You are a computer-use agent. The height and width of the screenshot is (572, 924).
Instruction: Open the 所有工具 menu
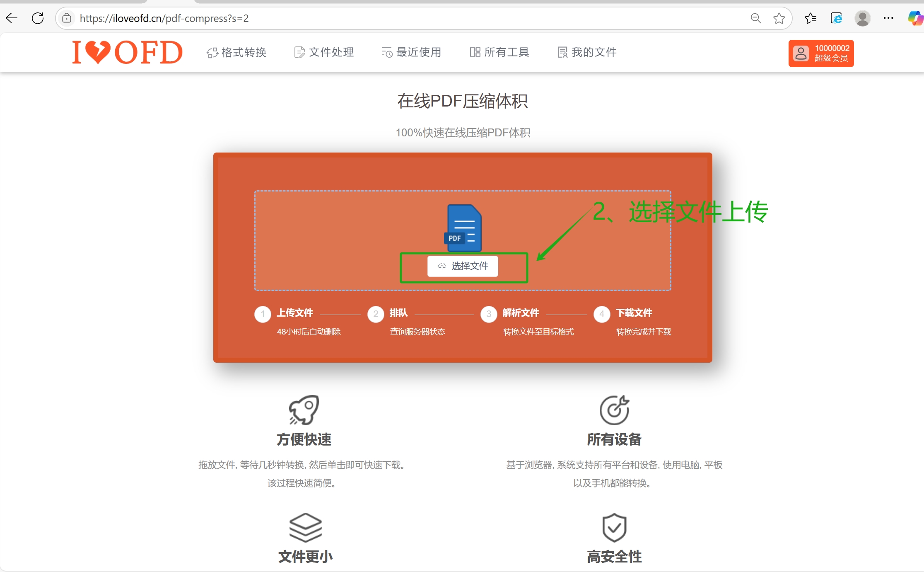(499, 52)
